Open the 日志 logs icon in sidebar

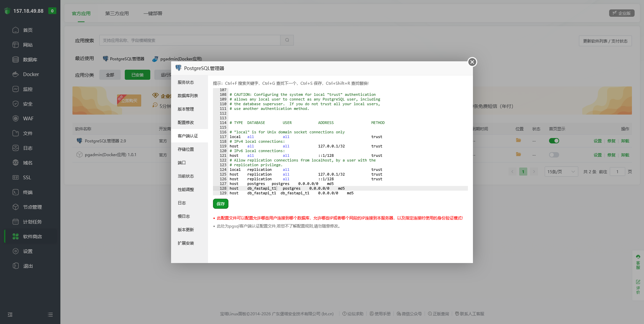[15, 148]
